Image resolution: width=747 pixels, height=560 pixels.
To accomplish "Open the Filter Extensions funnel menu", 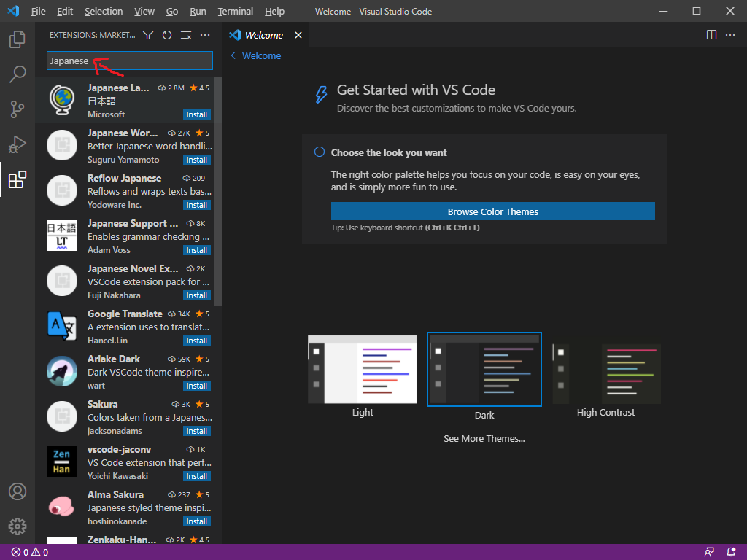I will [x=148, y=34].
